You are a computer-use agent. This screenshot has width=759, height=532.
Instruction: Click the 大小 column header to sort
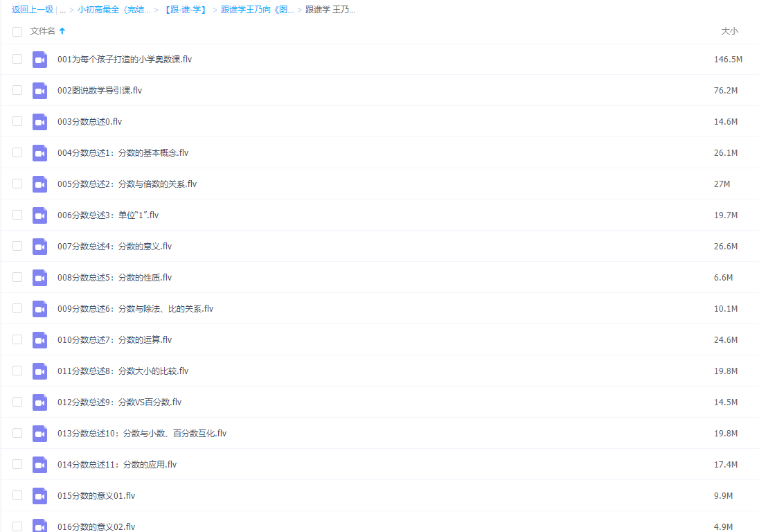click(x=730, y=31)
